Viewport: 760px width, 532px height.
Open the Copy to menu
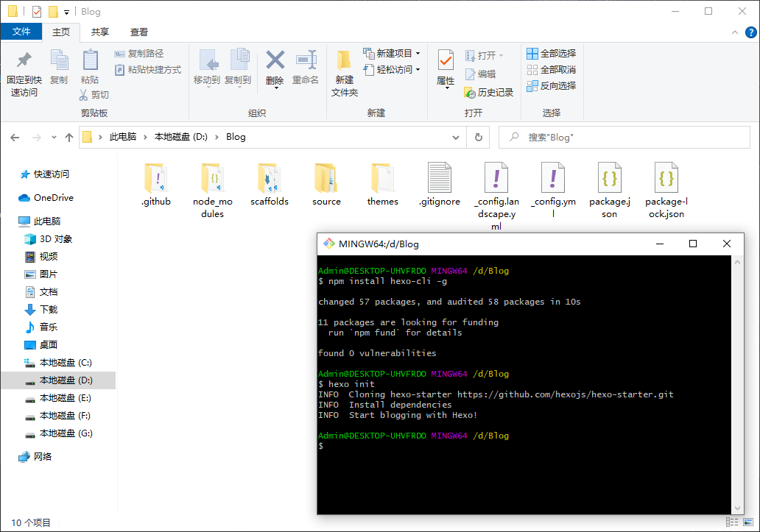(238, 68)
